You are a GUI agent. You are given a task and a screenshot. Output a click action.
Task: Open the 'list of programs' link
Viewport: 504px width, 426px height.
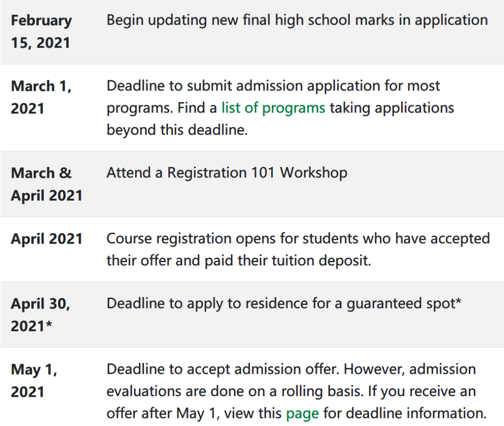(x=273, y=108)
